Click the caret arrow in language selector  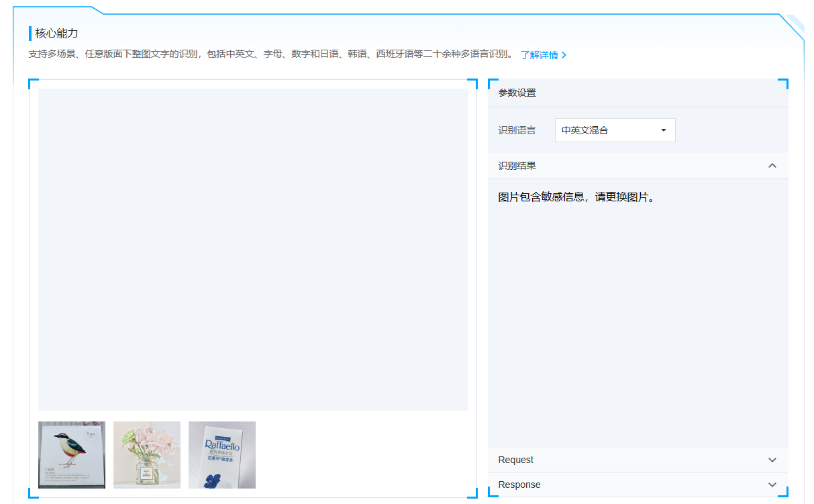coord(664,130)
